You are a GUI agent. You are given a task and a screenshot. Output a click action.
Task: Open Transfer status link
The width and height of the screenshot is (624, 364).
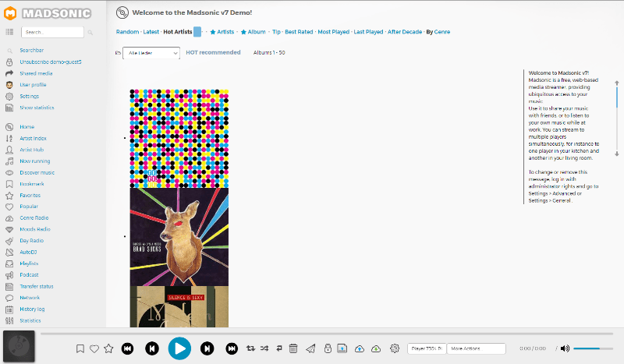click(x=37, y=286)
